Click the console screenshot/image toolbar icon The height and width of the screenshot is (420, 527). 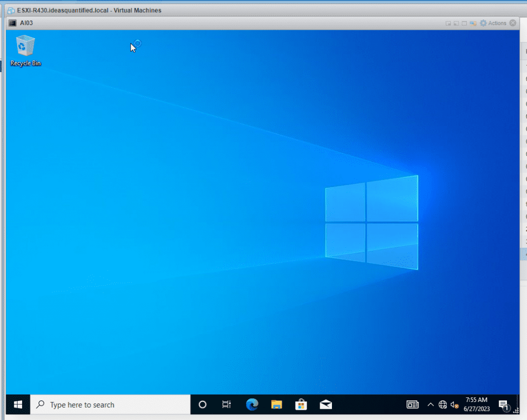pyautogui.click(x=473, y=23)
